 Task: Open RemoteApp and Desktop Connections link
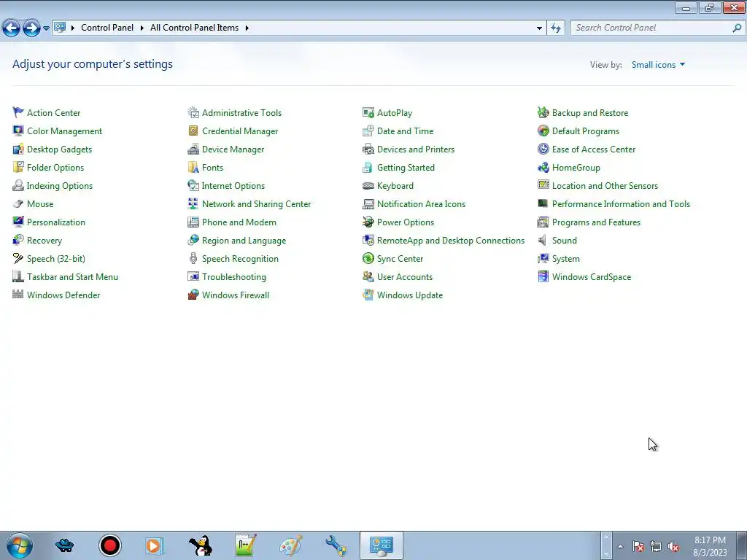[x=451, y=241]
